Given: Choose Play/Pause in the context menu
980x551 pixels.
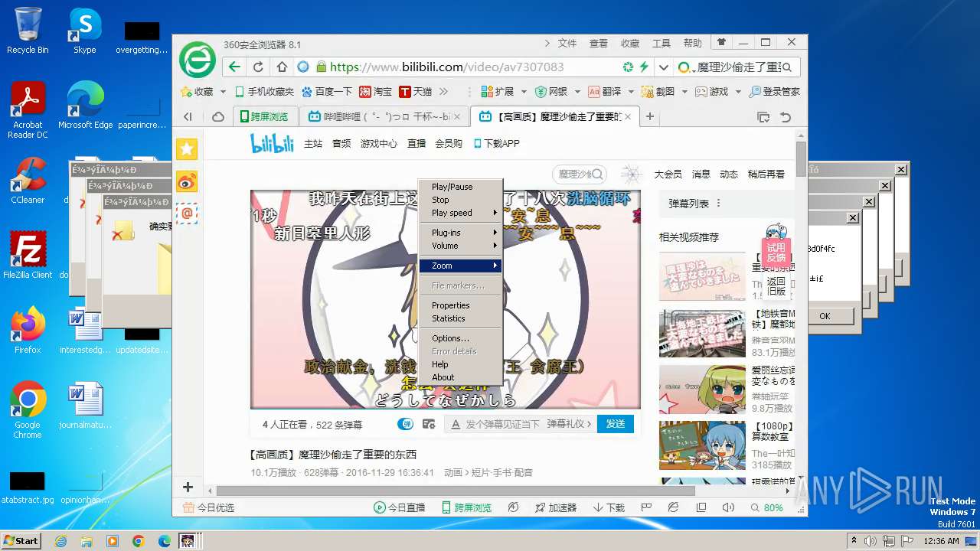Looking at the screenshot, I should point(460,187).
